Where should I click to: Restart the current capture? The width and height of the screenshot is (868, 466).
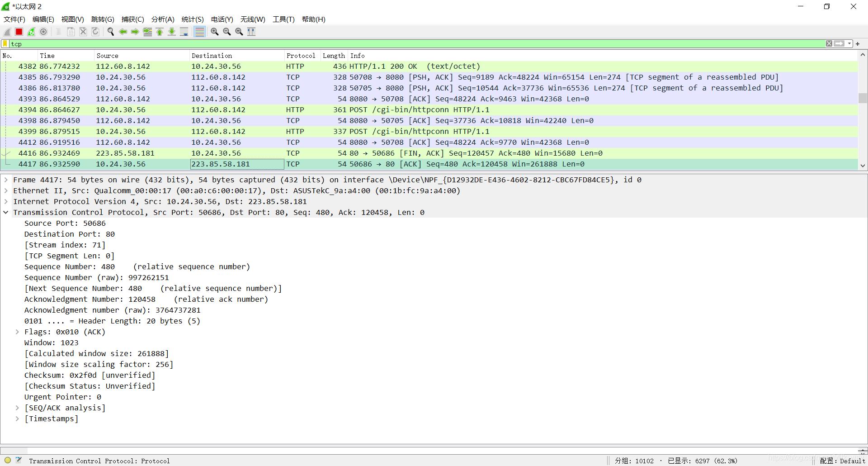(31, 32)
